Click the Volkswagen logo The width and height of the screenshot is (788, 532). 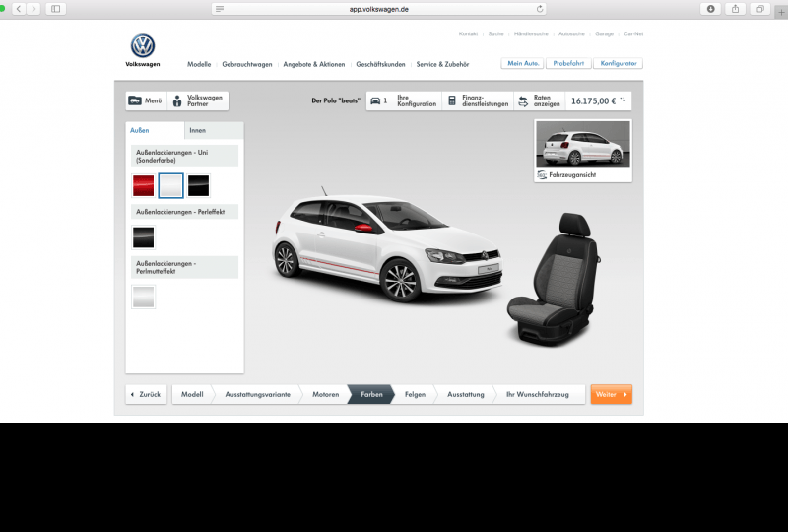143,50
